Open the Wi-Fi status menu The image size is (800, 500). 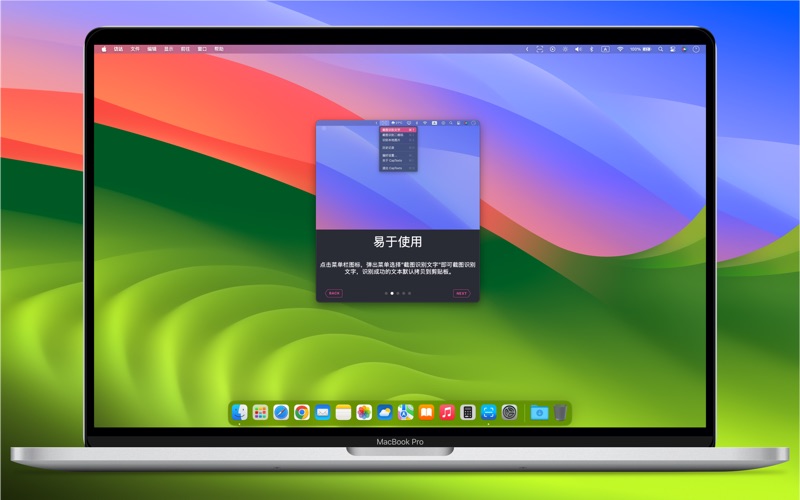pos(620,49)
